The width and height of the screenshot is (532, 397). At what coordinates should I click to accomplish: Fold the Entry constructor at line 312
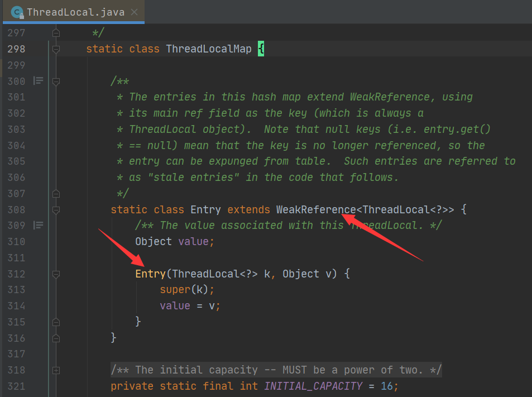tap(55, 274)
